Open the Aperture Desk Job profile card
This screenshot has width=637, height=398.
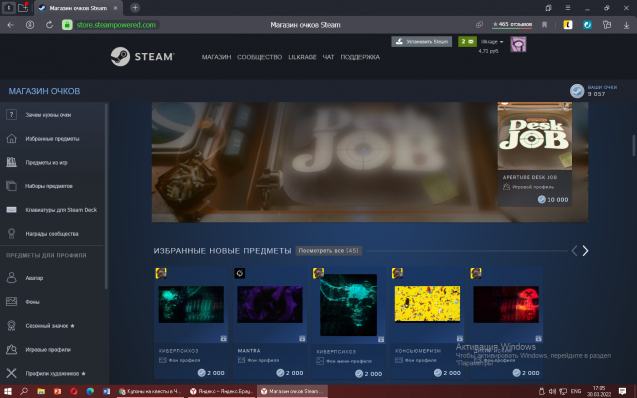[535, 154]
